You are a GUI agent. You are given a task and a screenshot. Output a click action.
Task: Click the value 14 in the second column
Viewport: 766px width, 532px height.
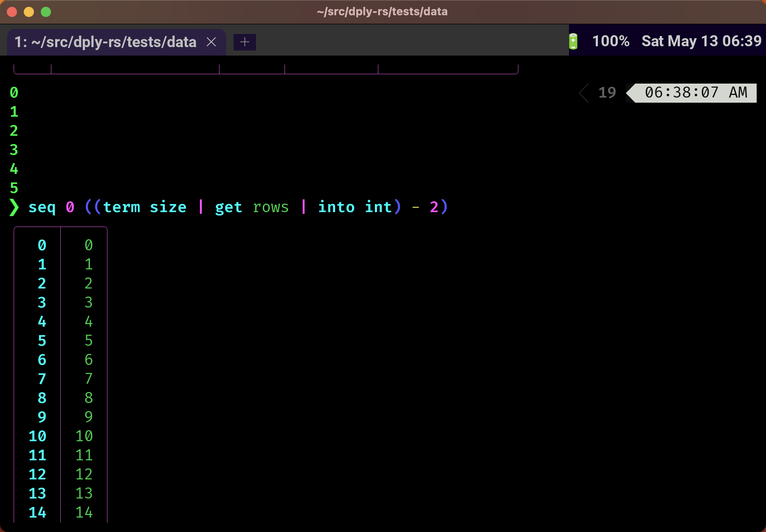pos(84,512)
